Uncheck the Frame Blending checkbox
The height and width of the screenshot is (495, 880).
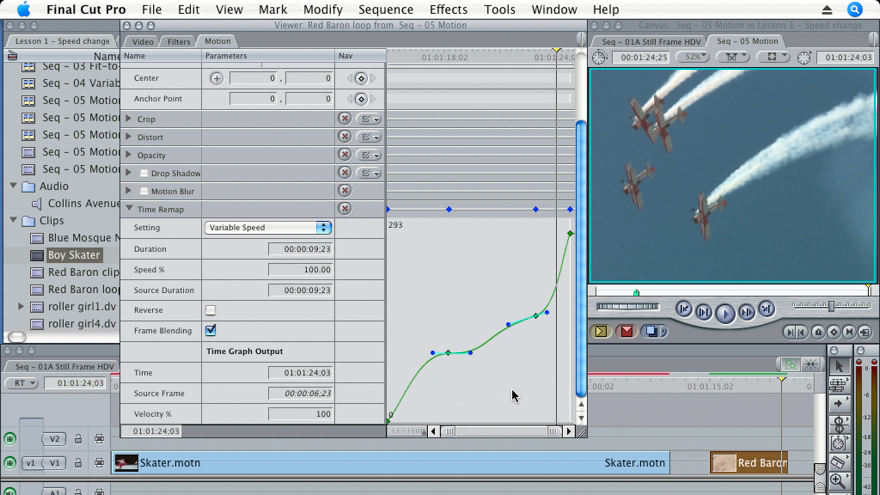[210, 331]
